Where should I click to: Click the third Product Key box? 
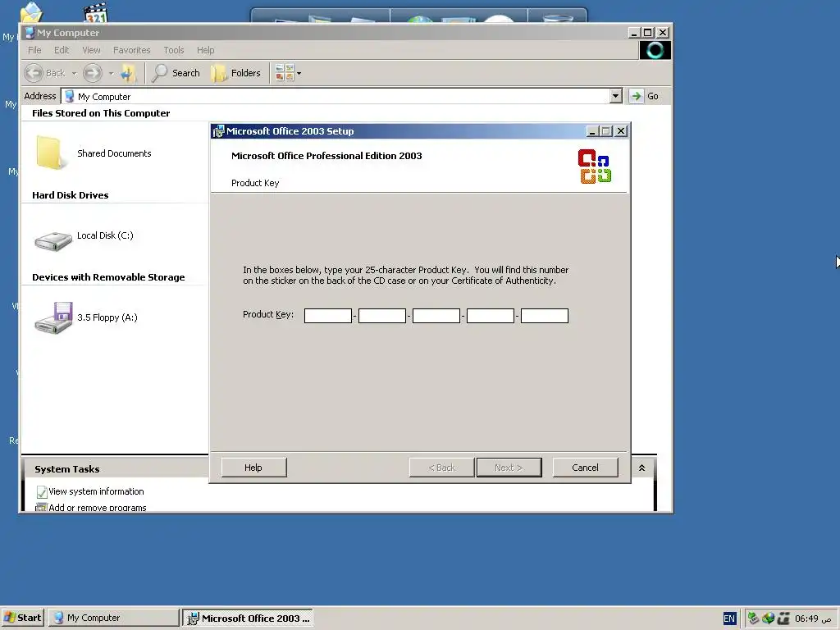436,316
